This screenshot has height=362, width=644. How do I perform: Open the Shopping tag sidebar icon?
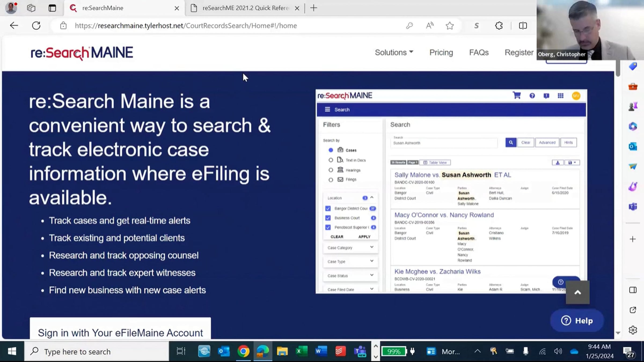tap(633, 66)
